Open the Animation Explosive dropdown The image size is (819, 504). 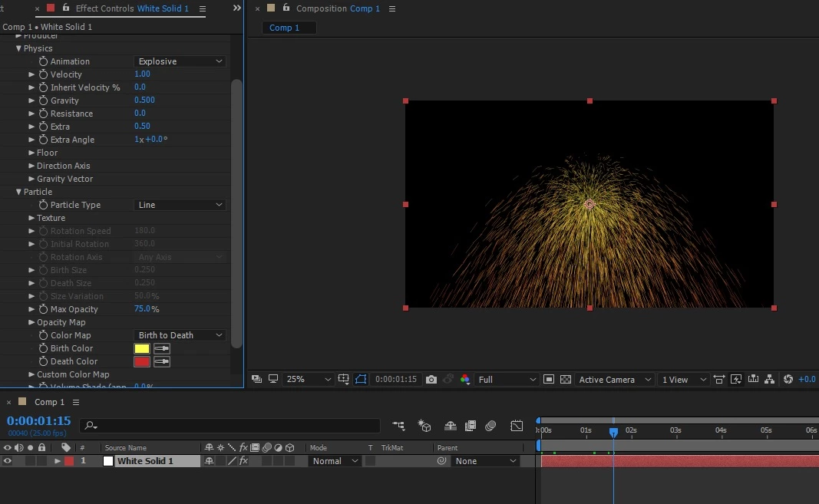[x=180, y=61]
